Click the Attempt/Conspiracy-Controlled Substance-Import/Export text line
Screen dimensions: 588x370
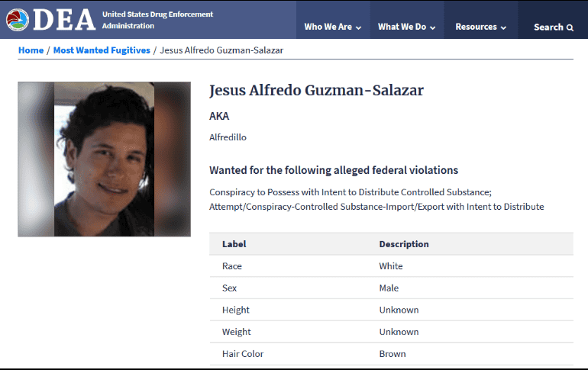pyautogui.click(x=376, y=207)
